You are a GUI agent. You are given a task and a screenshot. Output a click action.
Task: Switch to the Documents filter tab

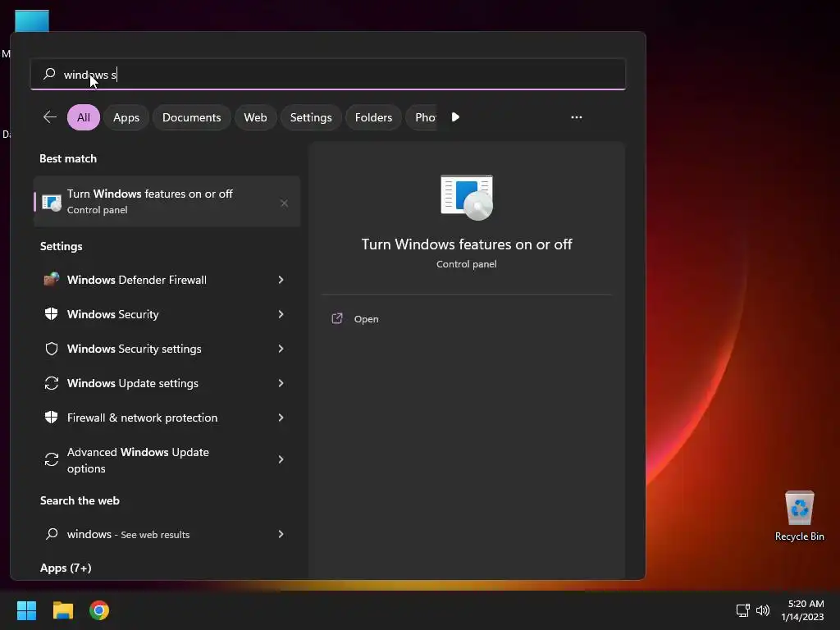pyautogui.click(x=191, y=117)
